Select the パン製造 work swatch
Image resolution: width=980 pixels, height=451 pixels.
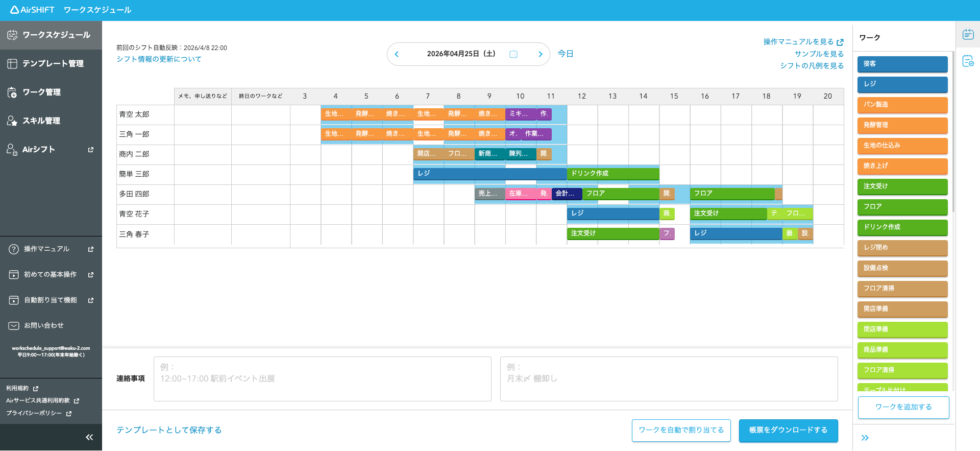point(902,105)
